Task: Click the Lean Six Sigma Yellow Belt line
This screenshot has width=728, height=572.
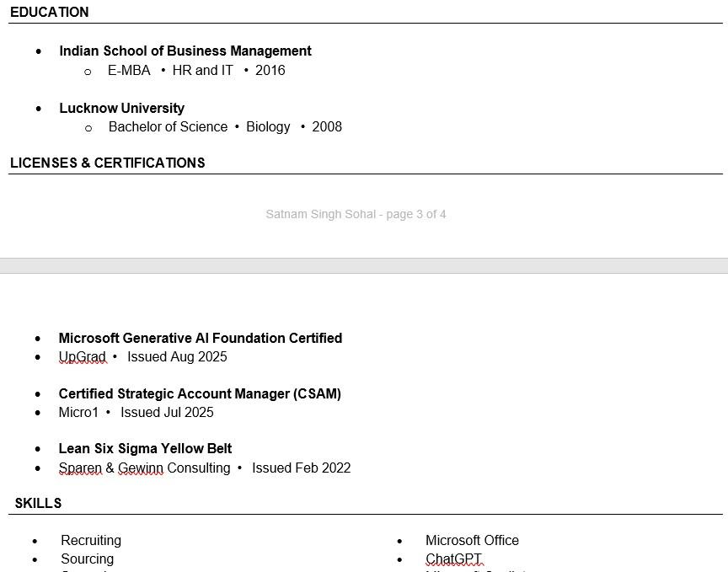Action: (145, 449)
